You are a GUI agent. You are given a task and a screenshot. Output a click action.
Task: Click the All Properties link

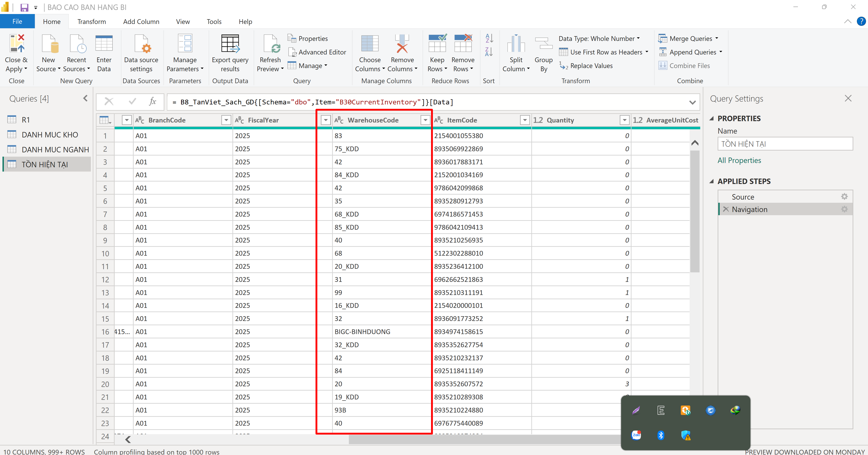click(739, 160)
